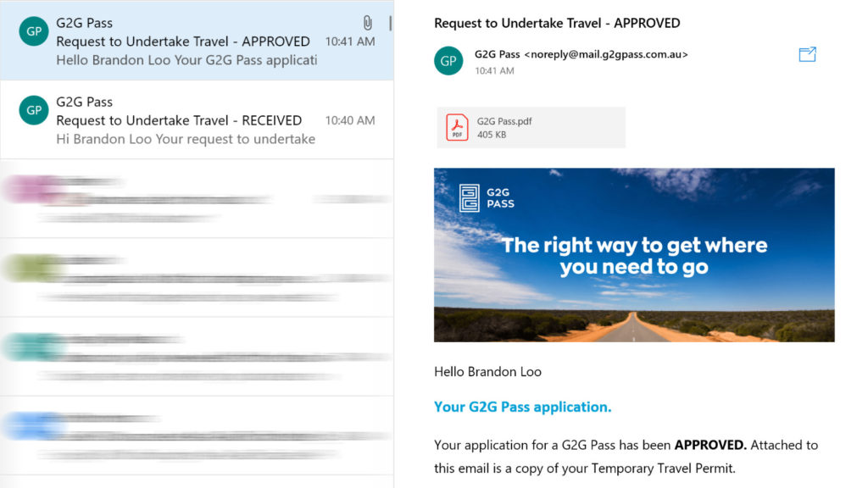Select the Request to Undertake Travel - APPROVED email
Image resolution: width=868 pixels, height=488 pixels.
197,41
